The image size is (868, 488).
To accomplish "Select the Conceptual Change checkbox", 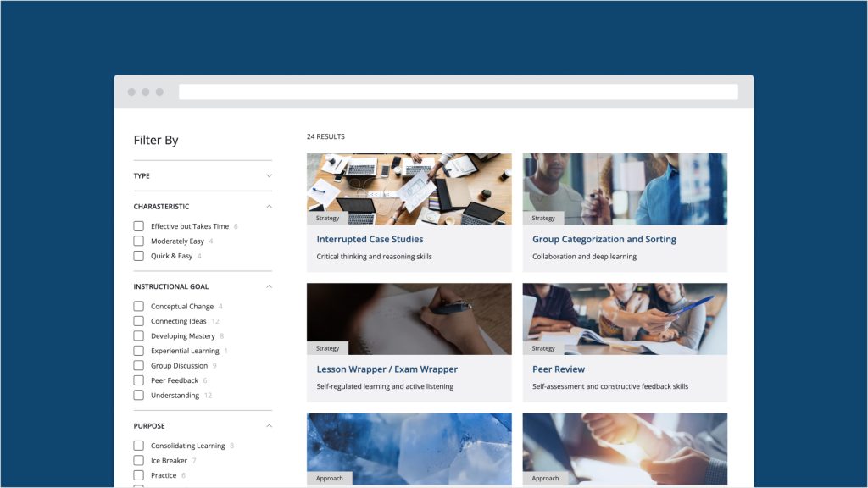I will [139, 307].
